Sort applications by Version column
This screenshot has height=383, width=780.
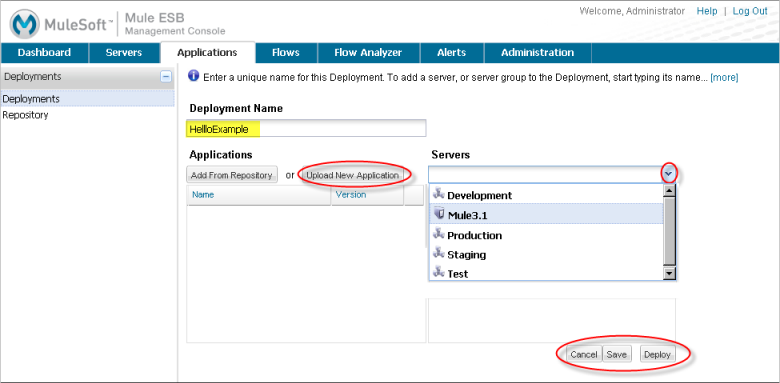click(x=367, y=195)
